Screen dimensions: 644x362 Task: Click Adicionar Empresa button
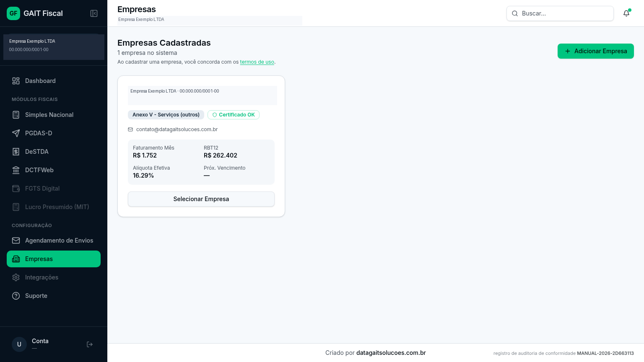click(x=596, y=51)
